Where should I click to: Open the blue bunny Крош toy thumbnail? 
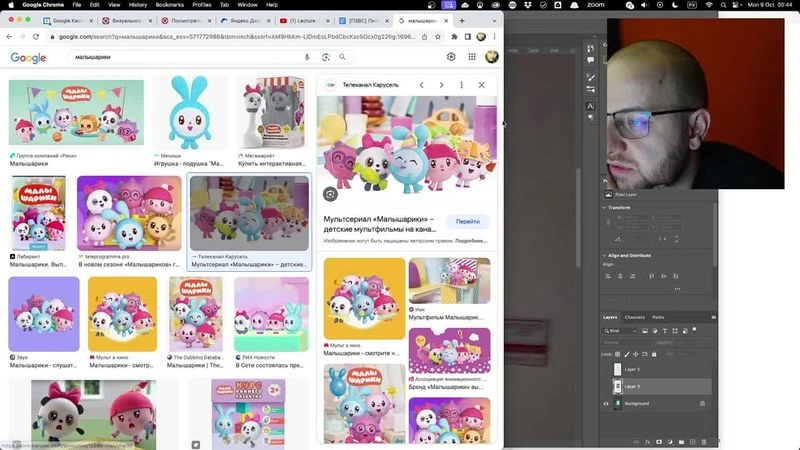click(189, 112)
